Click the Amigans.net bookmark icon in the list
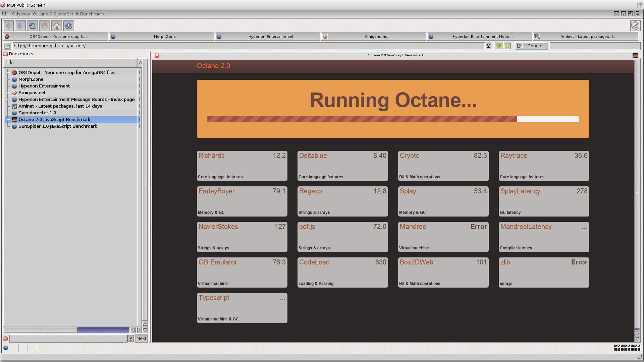The image size is (644, 362). [14, 93]
